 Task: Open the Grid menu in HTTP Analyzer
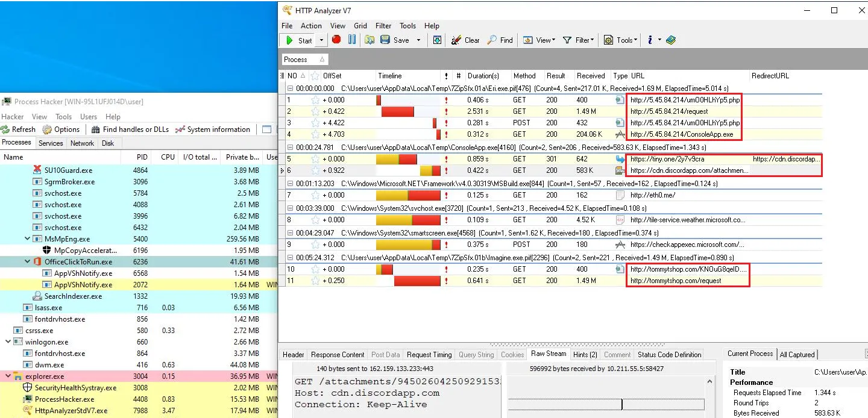360,26
